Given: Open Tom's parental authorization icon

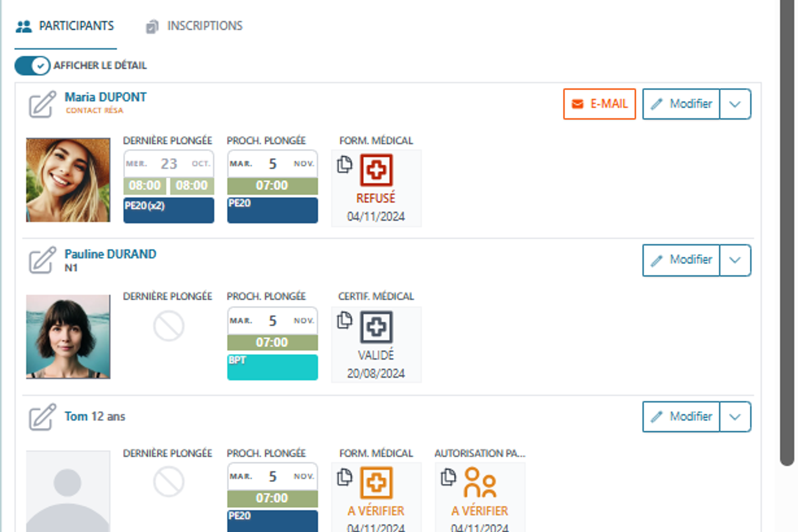Looking at the screenshot, I should tap(480, 483).
